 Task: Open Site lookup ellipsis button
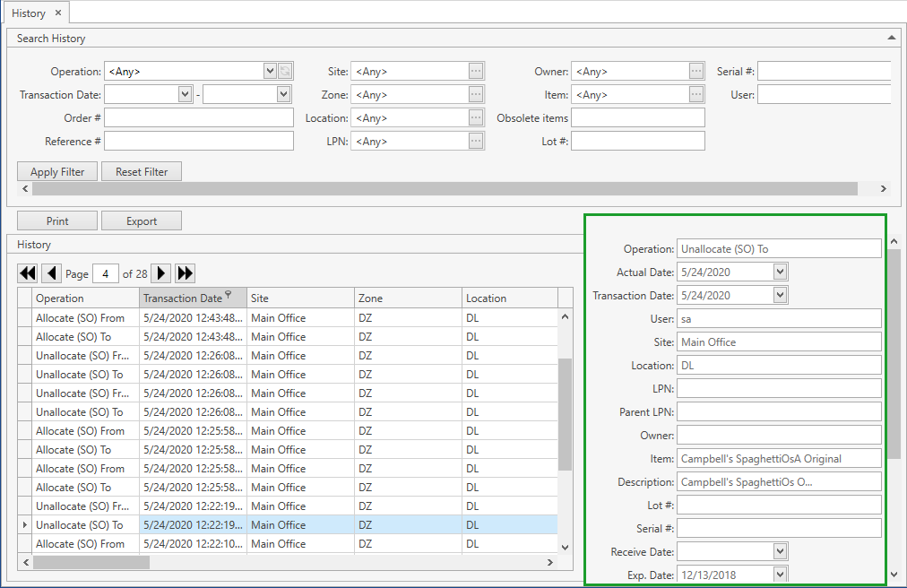(476, 72)
